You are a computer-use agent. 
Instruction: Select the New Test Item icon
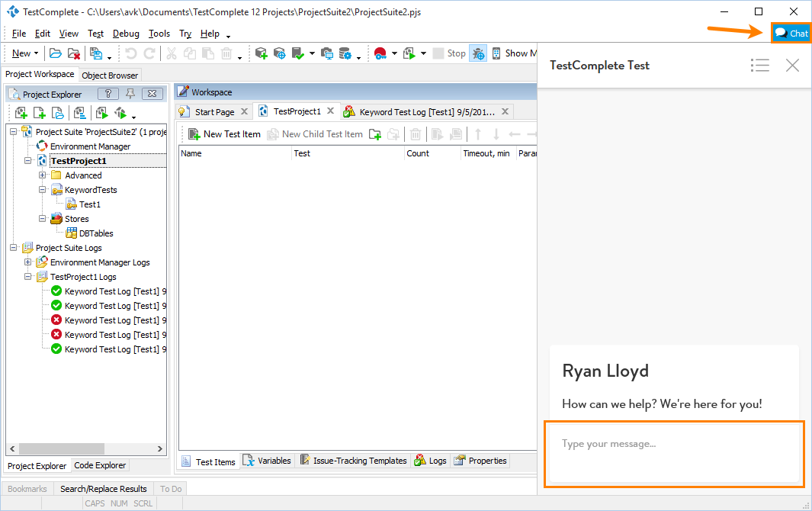194,133
